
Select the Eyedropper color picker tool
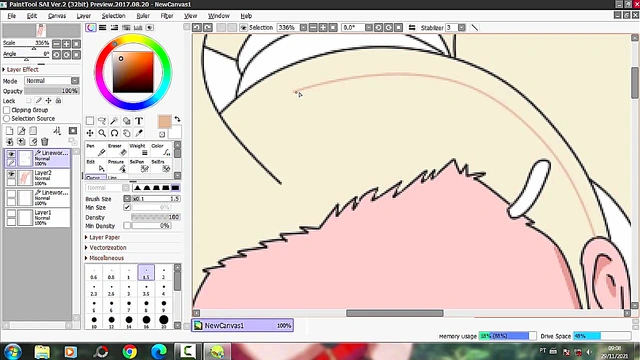(x=139, y=133)
